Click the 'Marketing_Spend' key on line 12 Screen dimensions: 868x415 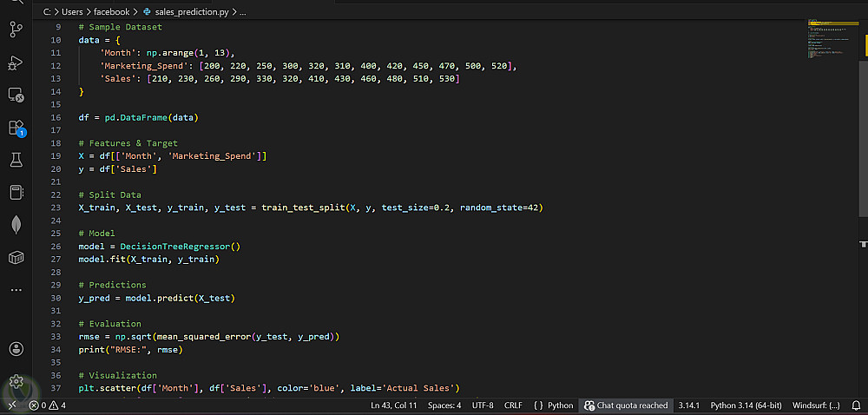[147, 66]
